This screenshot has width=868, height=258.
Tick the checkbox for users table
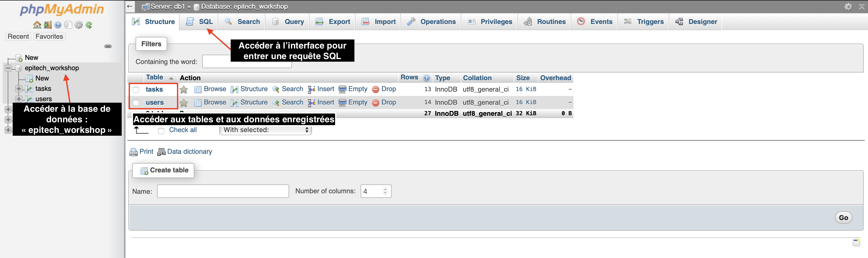(x=136, y=103)
